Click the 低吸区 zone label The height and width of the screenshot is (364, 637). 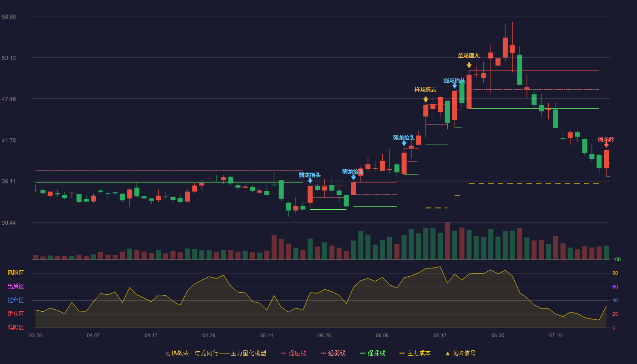15,328
